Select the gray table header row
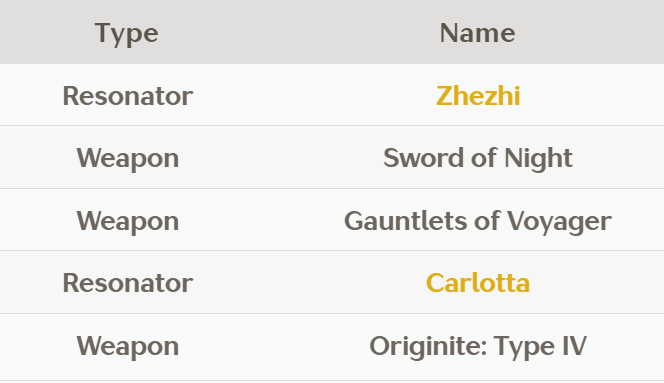Viewport: 664px width, 383px height. pos(332,32)
